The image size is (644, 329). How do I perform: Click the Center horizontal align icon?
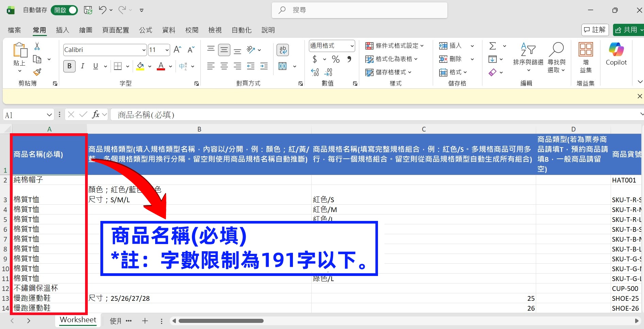(224, 66)
